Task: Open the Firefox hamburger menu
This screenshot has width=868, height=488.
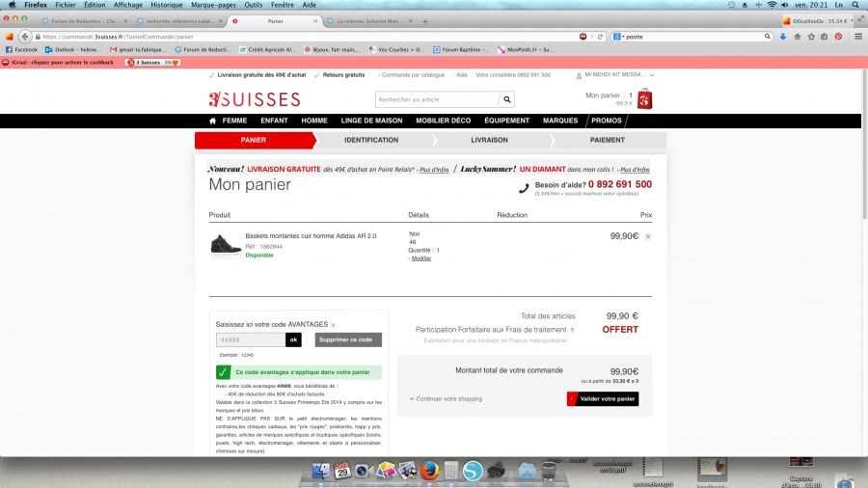Action: (858, 37)
